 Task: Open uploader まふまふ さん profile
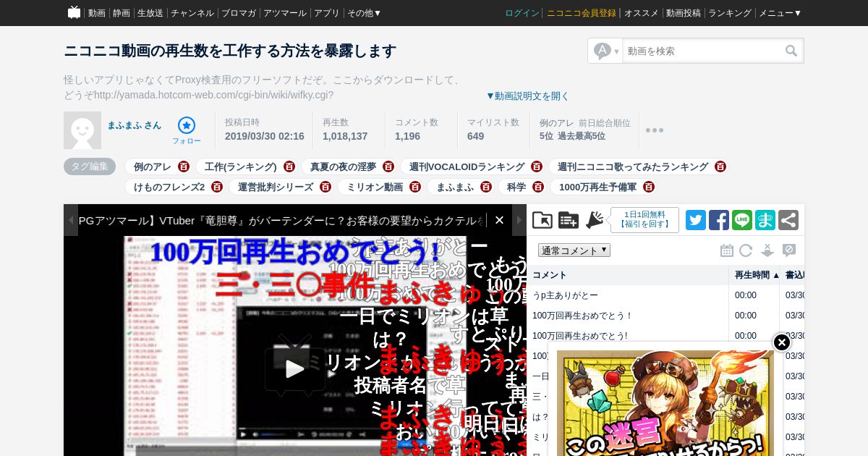(135, 125)
